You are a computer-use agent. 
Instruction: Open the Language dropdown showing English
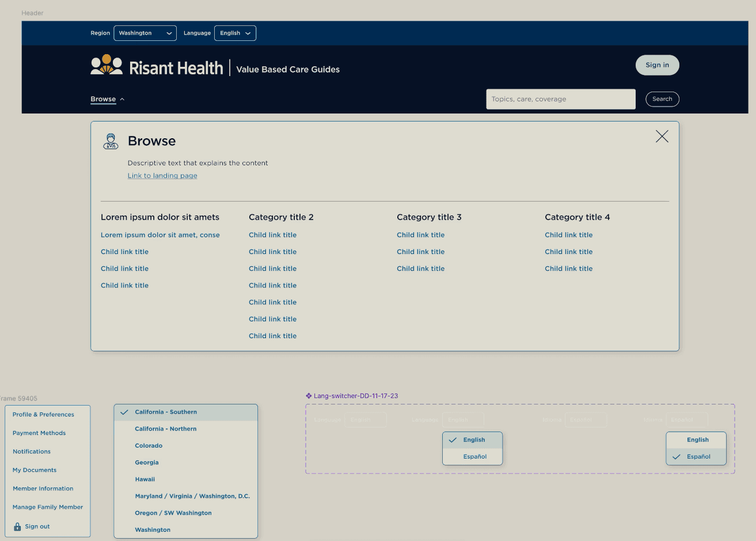[235, 33]
